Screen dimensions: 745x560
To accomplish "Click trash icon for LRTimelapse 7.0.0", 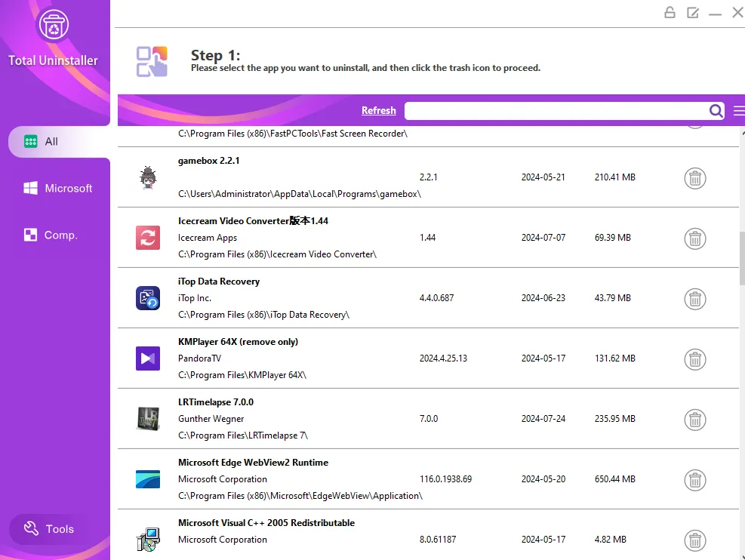I will [694, 420].
